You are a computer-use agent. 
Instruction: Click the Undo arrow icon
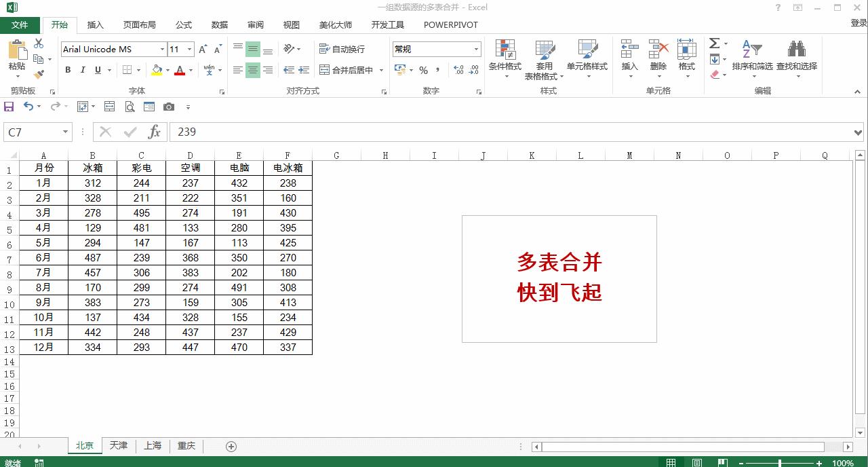[x=28, y=107]
